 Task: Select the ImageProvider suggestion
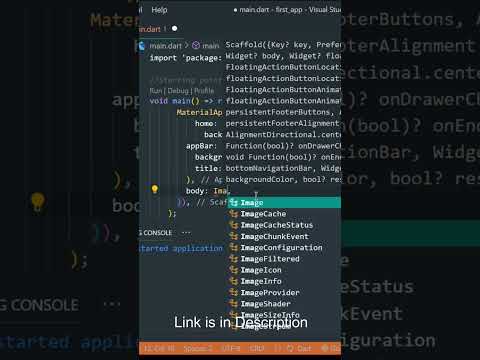pos(284,293)
